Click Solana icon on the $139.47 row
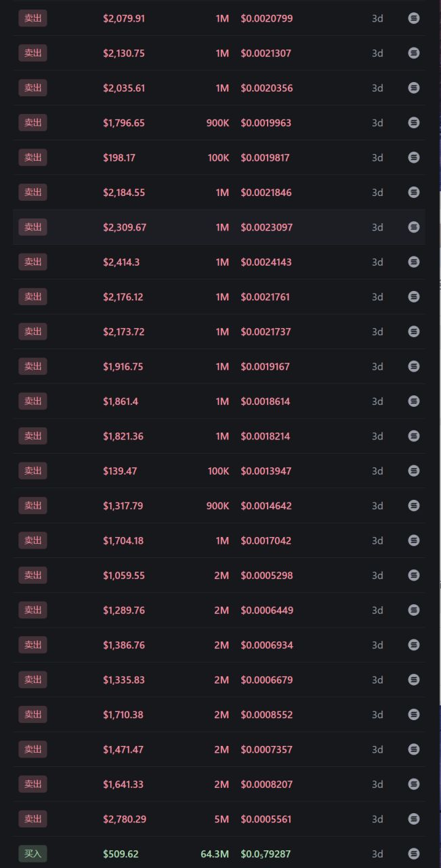Image resolution: width=441 pixels, height=868 pixels. [x=414, y=471]
